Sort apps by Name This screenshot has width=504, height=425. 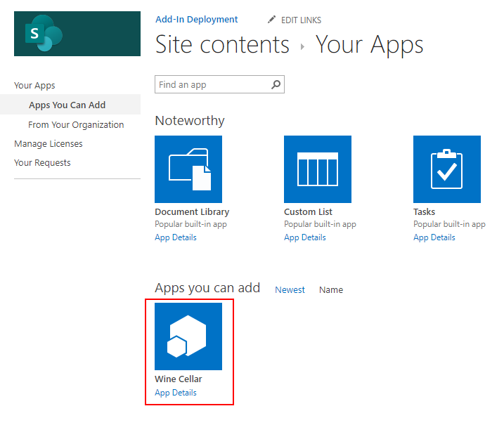tap(331, 290)
